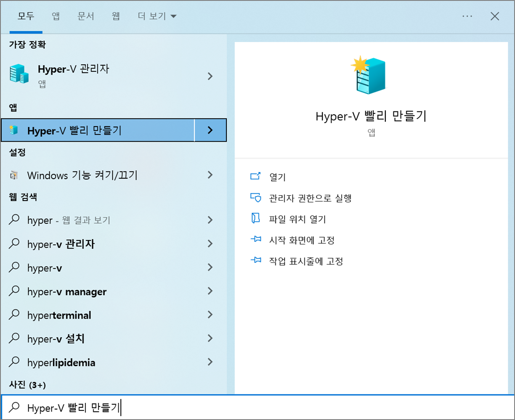515x420 pixels.
Task: Click the magnifier icon for 'hyper-v manager'
Action: click(x=14, y=291)
